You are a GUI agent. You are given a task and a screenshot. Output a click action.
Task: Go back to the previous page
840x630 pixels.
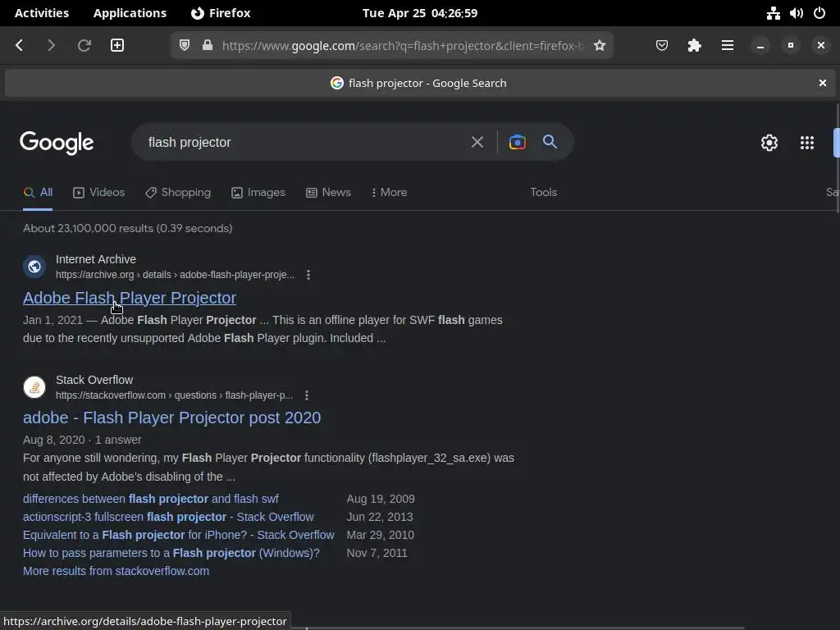20,46
